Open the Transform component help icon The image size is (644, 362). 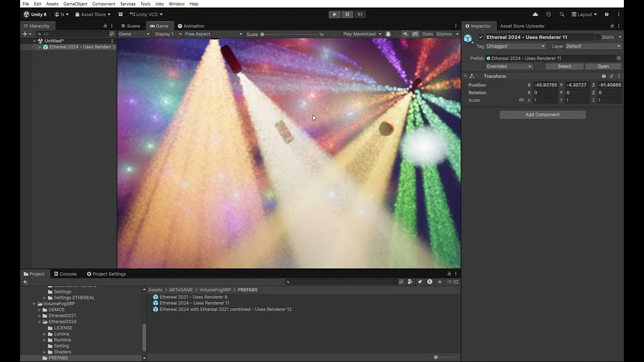604,76
